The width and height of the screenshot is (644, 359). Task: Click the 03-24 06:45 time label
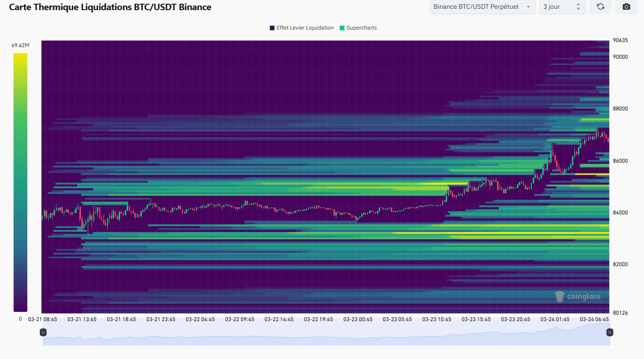595,319
